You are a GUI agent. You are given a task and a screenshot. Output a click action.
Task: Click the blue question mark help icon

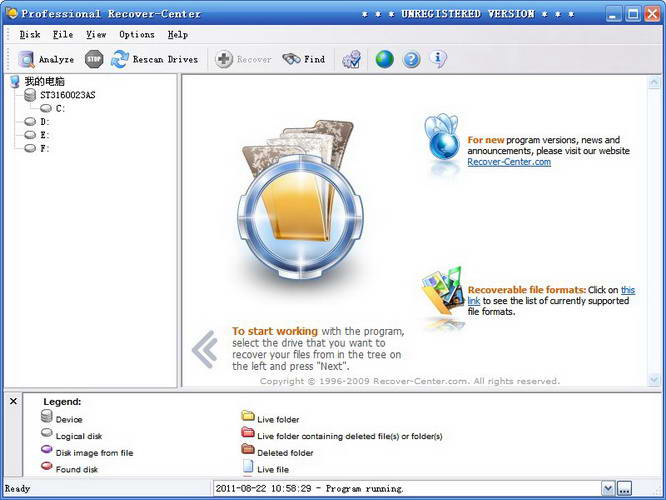411,59
